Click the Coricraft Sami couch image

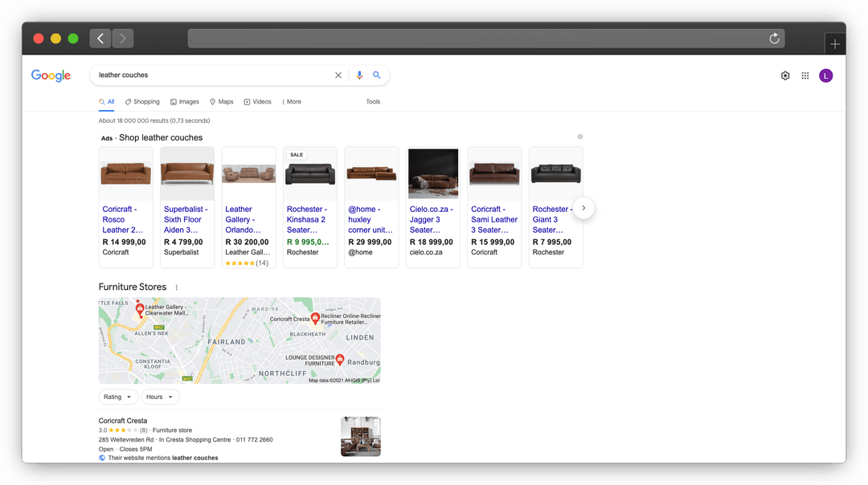coord(494,173)
